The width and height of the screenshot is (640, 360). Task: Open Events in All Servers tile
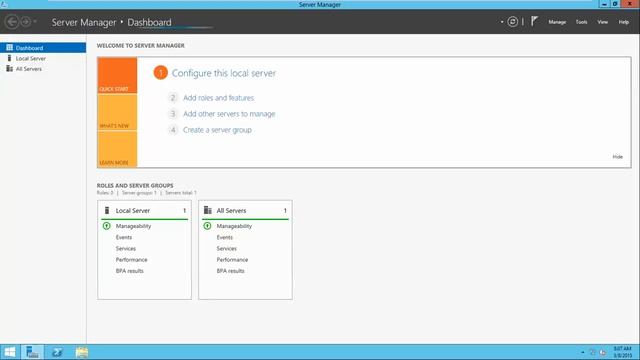coord(224,237)
